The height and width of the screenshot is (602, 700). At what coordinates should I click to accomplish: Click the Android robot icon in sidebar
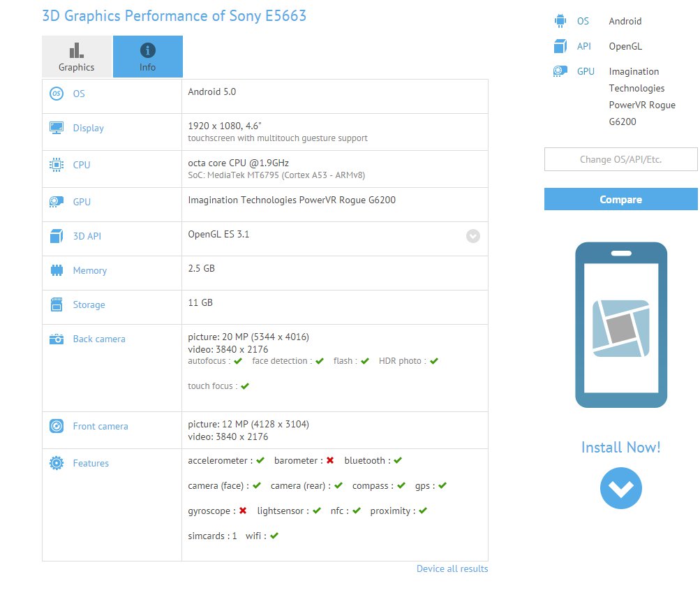click(560, 21)
